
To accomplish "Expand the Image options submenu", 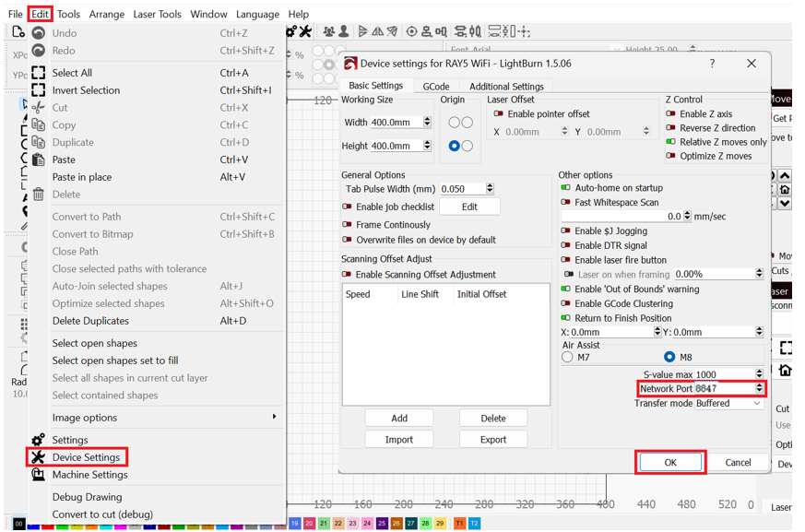I will (x=274, y=418).
